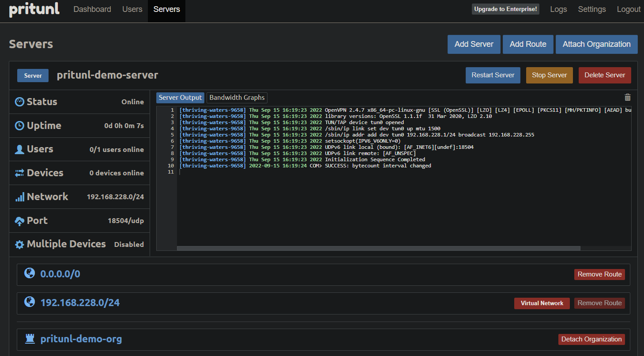Restart the pritunl-demo-server
The height and width of the screenshot is (356, 644).
pos(493,75)
